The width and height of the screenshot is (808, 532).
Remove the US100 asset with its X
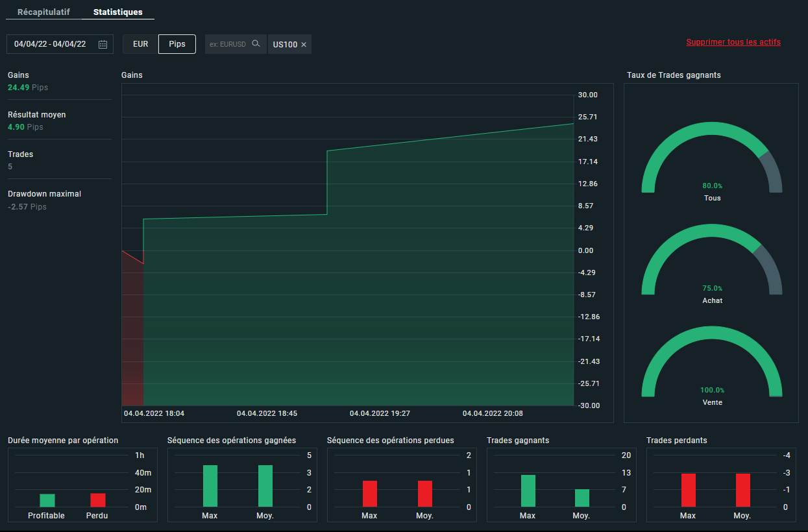pyautogui.click(x=304, y=45)
